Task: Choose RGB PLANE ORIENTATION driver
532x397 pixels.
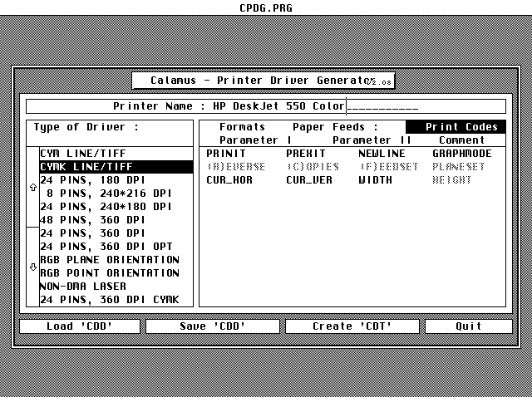Action: (x=116, y=260)
